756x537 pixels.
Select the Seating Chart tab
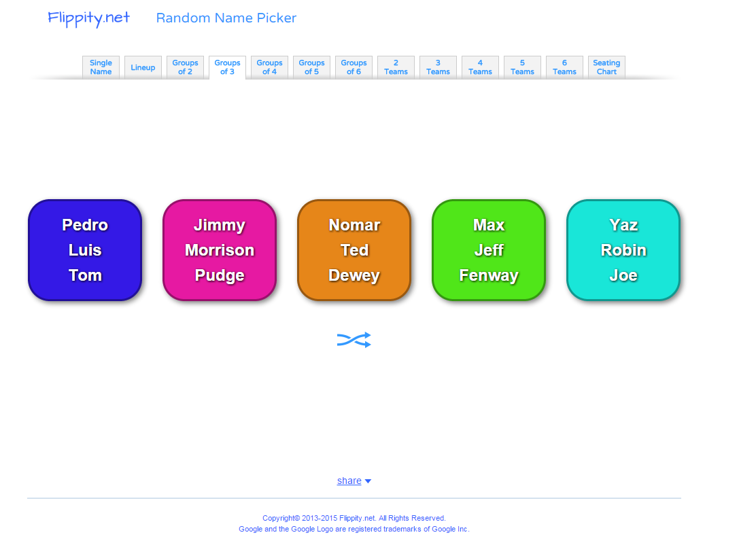(606, 67)
